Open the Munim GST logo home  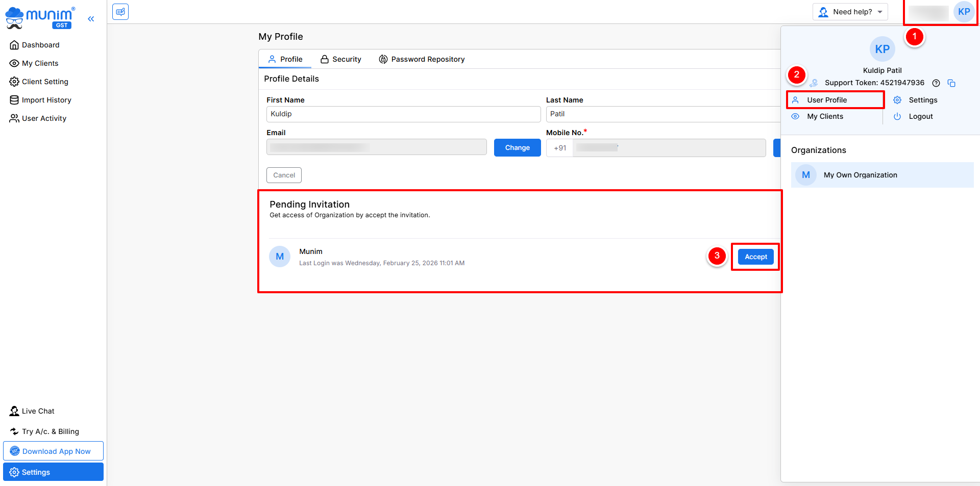pos(41,17)
